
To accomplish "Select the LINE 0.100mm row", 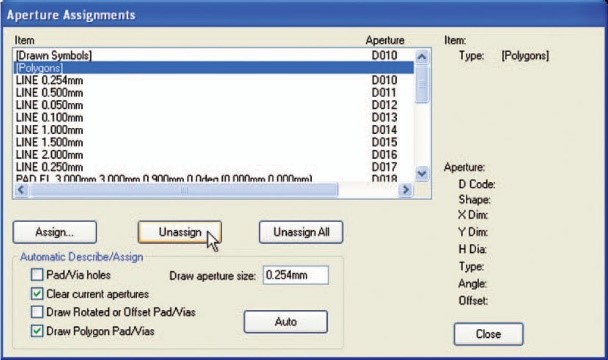I will (x=214, y=118).
